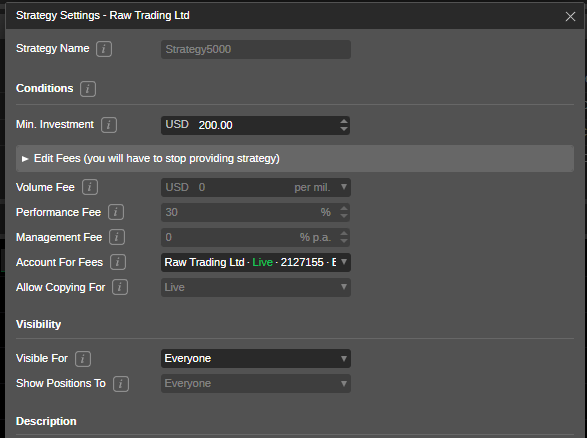The width and height of the screenshot is (587, 438).
Task: View Management Fee info icon
Action: tap(117, 237)
